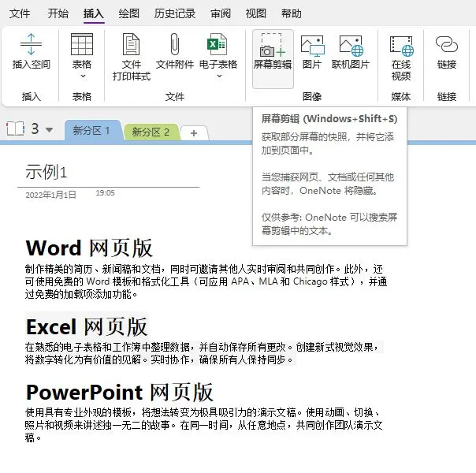Open the 帮助 ribbon tab

coord(291,13)
